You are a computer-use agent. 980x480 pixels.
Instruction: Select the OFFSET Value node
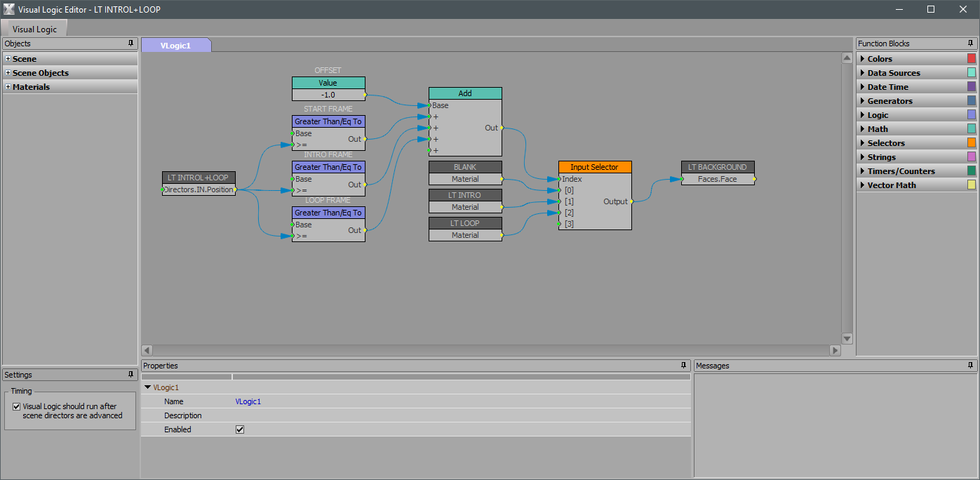(328, 83)
